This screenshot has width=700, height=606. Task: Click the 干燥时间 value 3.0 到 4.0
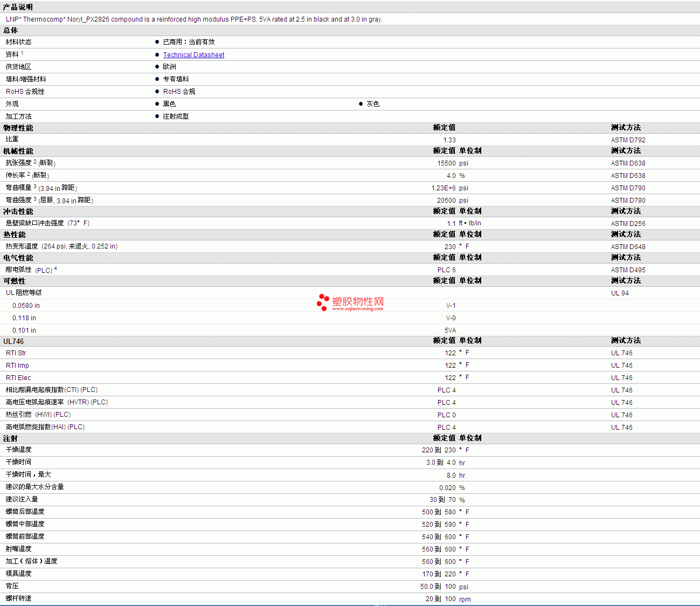(441, 463)
